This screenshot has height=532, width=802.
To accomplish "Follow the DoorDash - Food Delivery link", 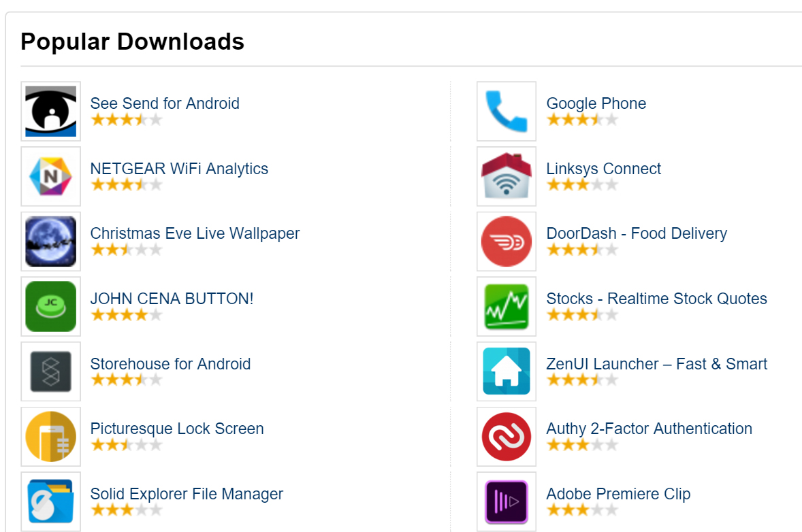I will point(637,233).
